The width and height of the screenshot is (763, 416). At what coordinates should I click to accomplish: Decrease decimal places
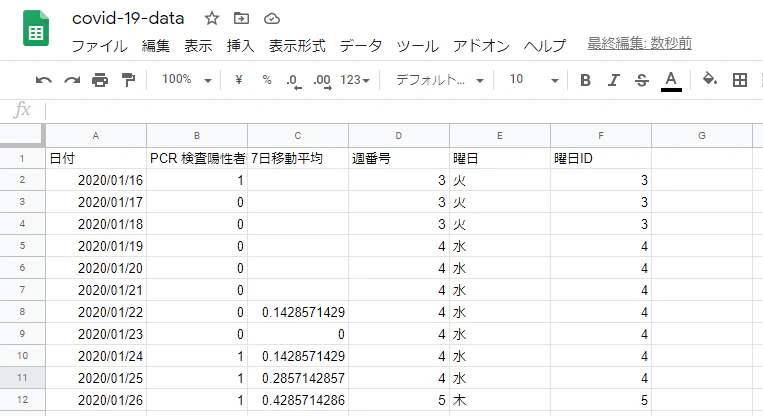[294, 81]
